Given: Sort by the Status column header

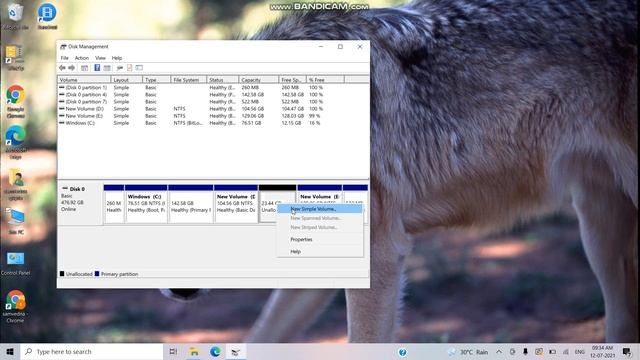Looking at the screenshot, I should pos(223,80).
